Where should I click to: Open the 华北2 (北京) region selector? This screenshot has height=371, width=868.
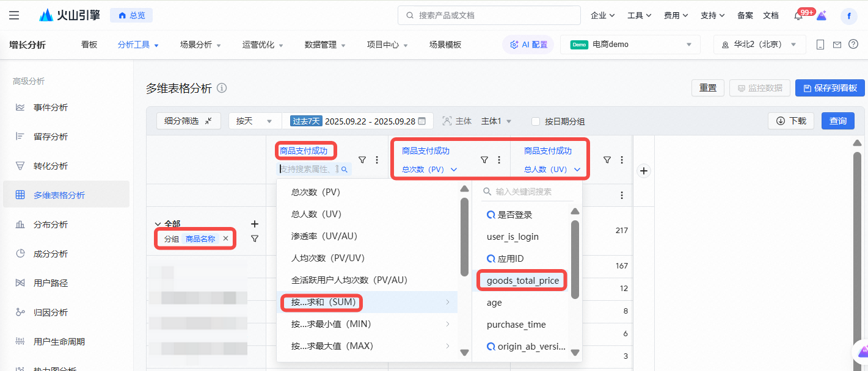click(760, 45)
